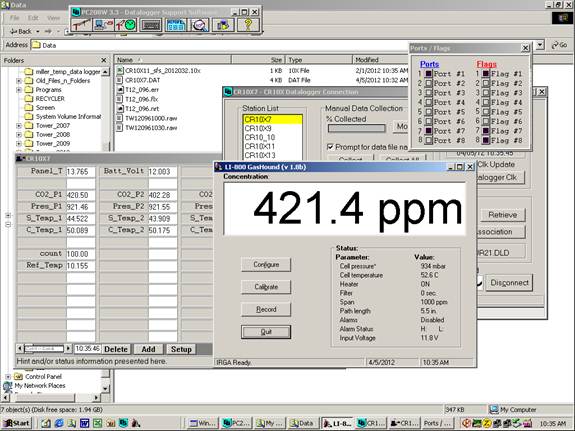The width and height of the screenshot is (575, 431).
Task: Open the Back button history dropdown arrow
Action: 37,32
